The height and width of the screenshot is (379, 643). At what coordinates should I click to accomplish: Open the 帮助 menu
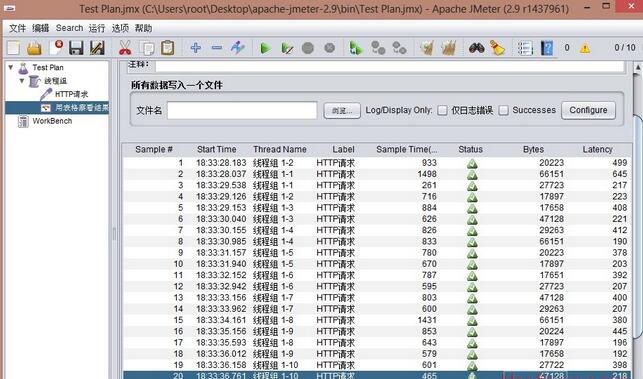pyautogui.click(x=143, y=28)
